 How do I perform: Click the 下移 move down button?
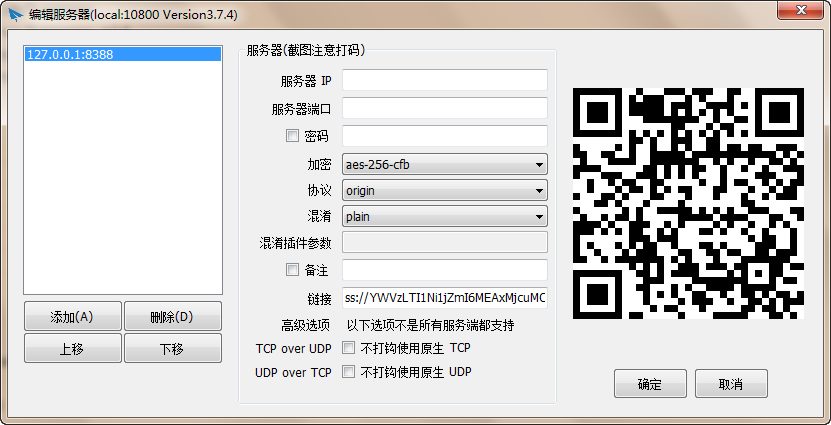pyautogui.click(x=173, y=348)
